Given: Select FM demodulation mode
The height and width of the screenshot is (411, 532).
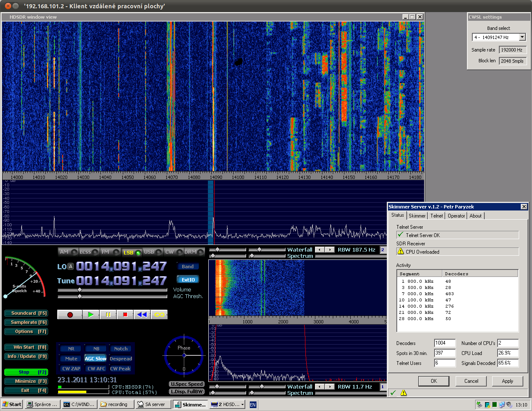Looking at the screenshot, I should coord(110,252).
